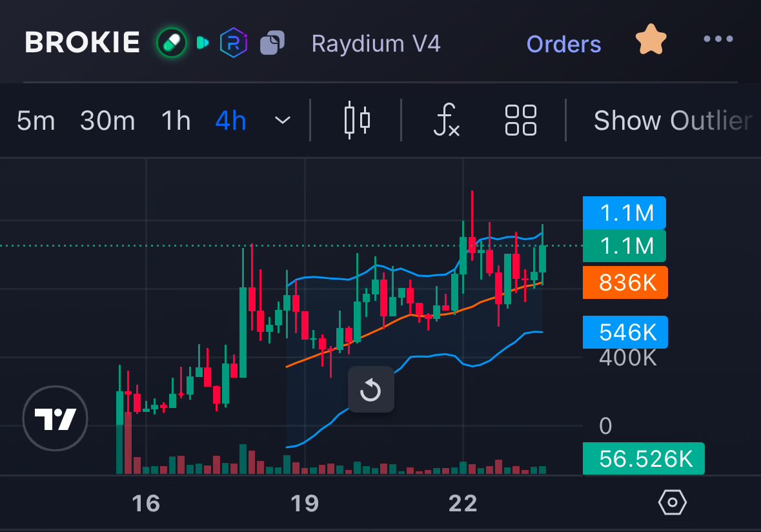
Task: Open the three-dot more options menu
Action: (x=718, y=39)
